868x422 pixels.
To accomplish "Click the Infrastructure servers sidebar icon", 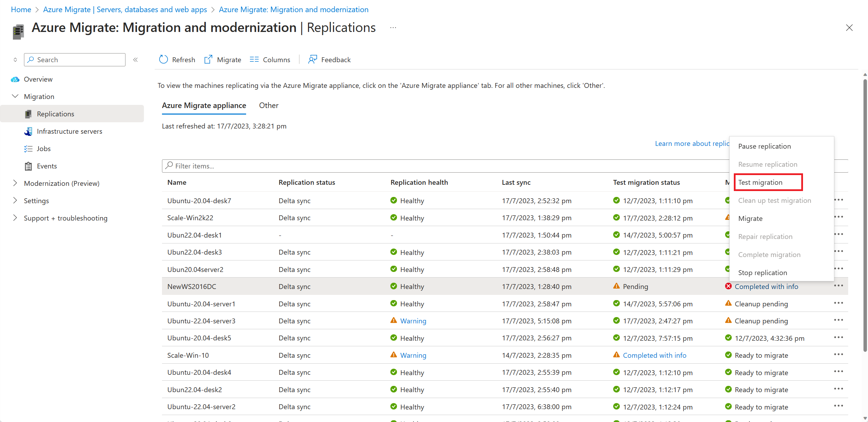I will (x=28, y=131).
